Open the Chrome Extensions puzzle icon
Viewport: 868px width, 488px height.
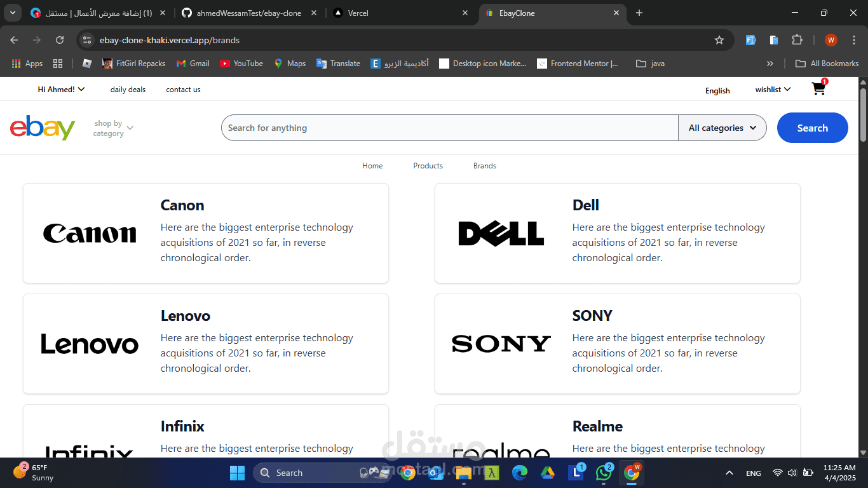tap(797, 40)
